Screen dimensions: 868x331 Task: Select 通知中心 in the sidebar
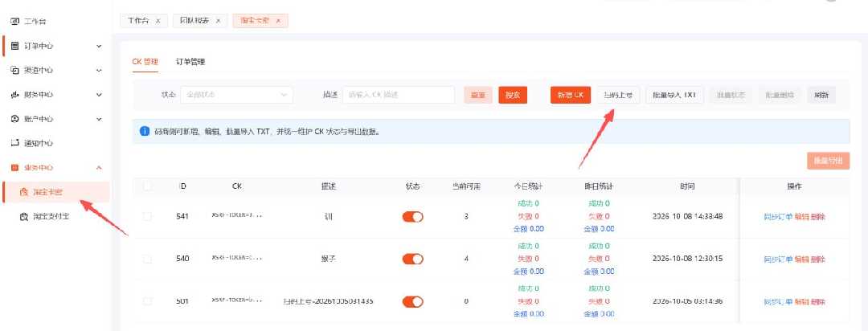(x=39, y=143)
